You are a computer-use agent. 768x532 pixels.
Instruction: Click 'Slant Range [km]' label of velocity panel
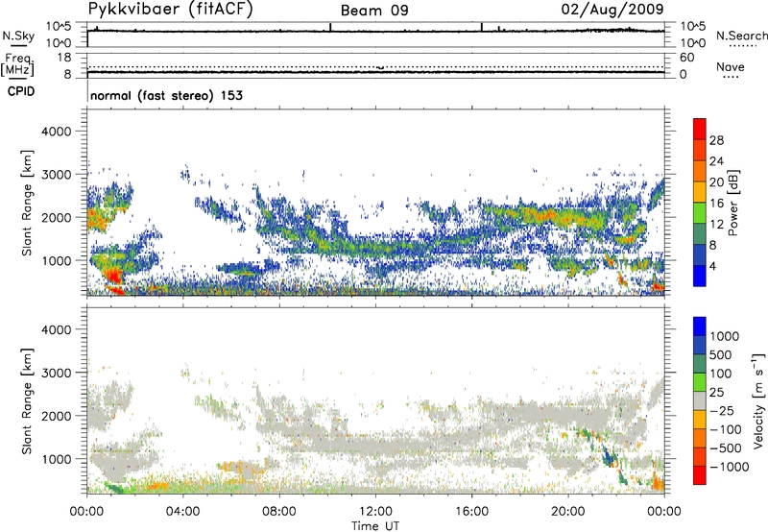27,401
